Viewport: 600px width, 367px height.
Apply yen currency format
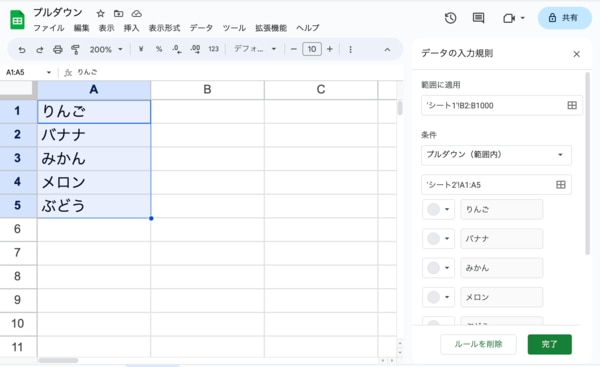pos(141,49)
